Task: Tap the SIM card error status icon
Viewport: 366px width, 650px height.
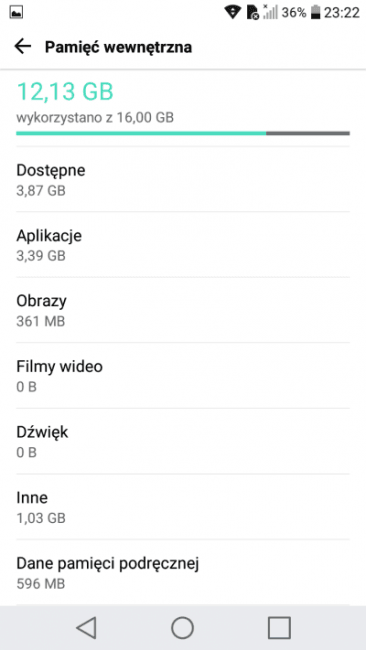Action: pyautogui.click(x=252, y=13)
